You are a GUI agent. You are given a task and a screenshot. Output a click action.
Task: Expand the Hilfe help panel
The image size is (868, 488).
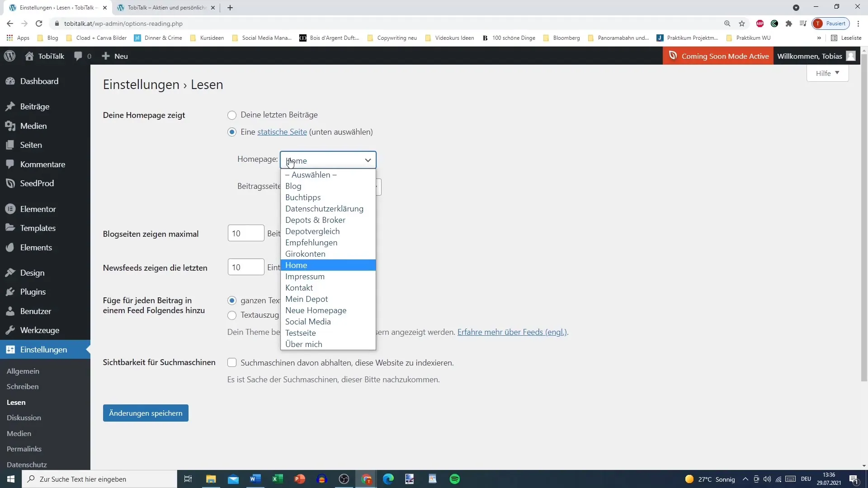click(x=827, y=73)
